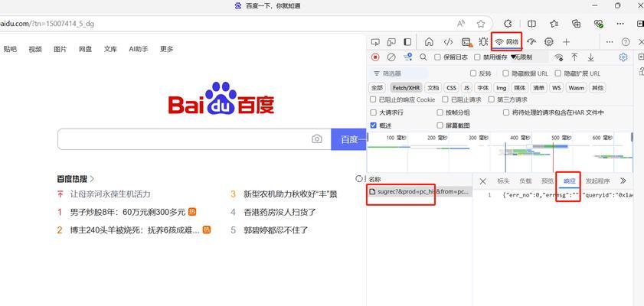
Task: Open DevTools help question mark
Action: click(x=626, y=42)
